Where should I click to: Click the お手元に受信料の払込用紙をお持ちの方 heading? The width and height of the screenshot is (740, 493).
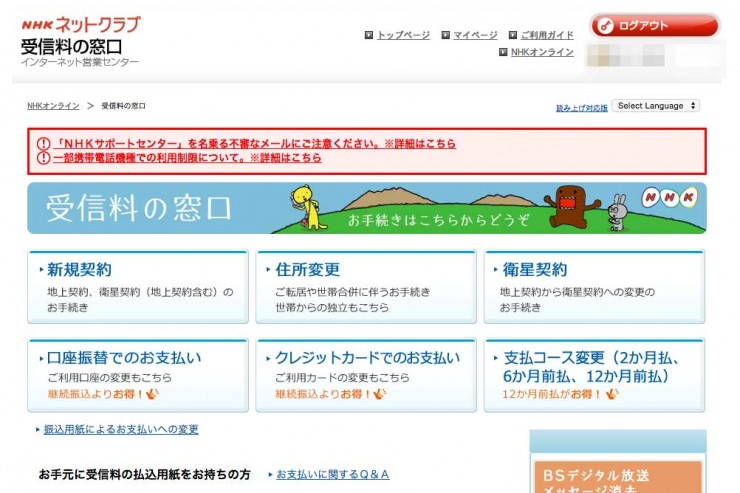[144, 474]
